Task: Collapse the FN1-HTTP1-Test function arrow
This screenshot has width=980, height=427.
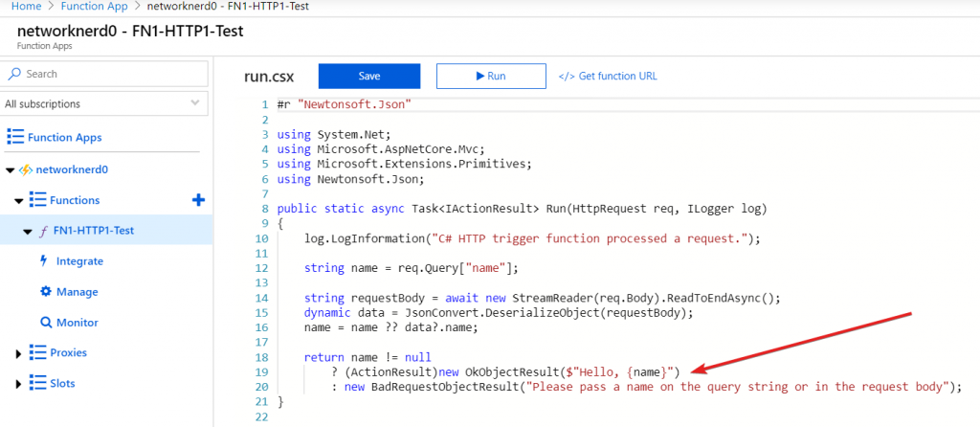Action: 28,232
